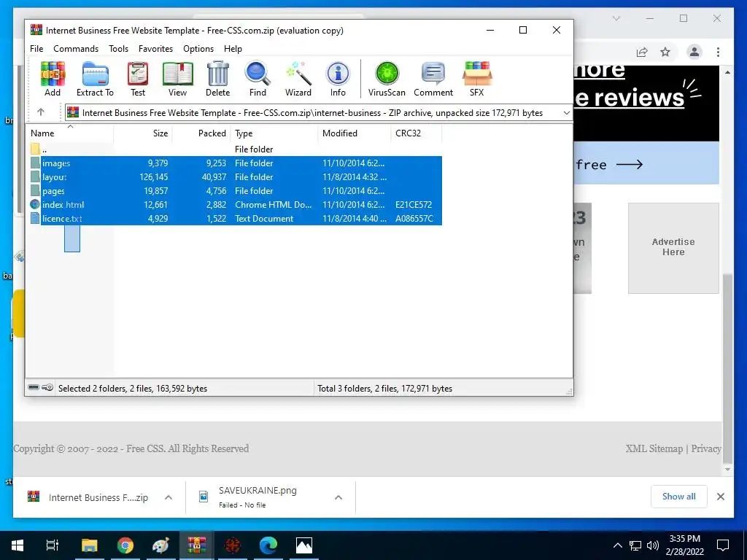Image resolution: width=747 pixels, height=560 pixels.
Task: Launch the Wizard wand tool
Action: (x=298, y=79)
